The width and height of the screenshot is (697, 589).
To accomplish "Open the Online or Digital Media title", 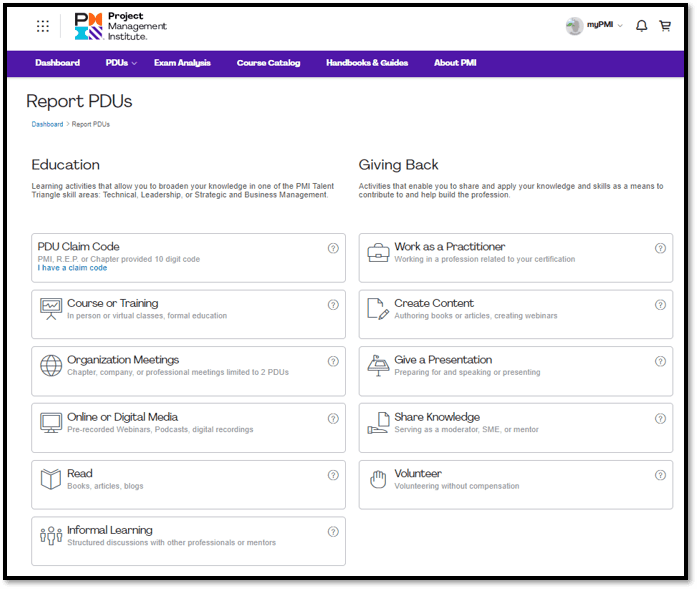I will click(122, 417).
